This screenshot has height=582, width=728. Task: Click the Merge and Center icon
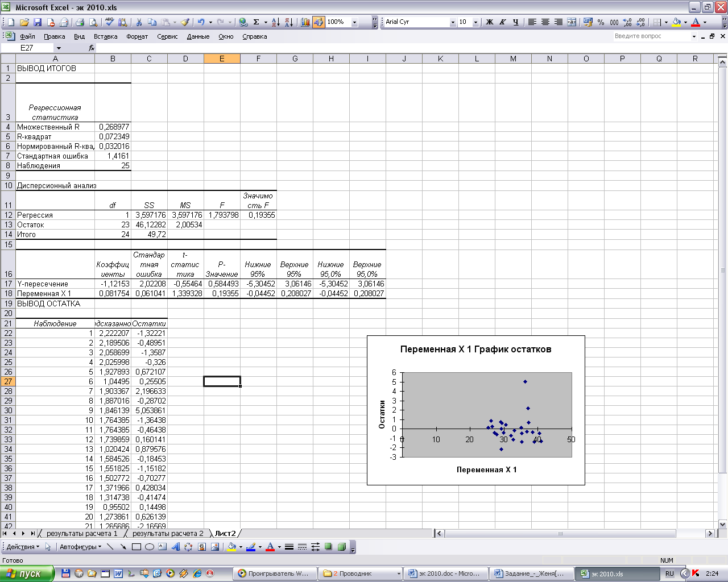572,22
